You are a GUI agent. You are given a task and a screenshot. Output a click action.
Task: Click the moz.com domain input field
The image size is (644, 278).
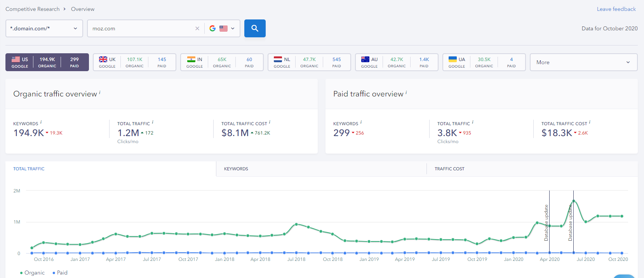pos(141,28)
